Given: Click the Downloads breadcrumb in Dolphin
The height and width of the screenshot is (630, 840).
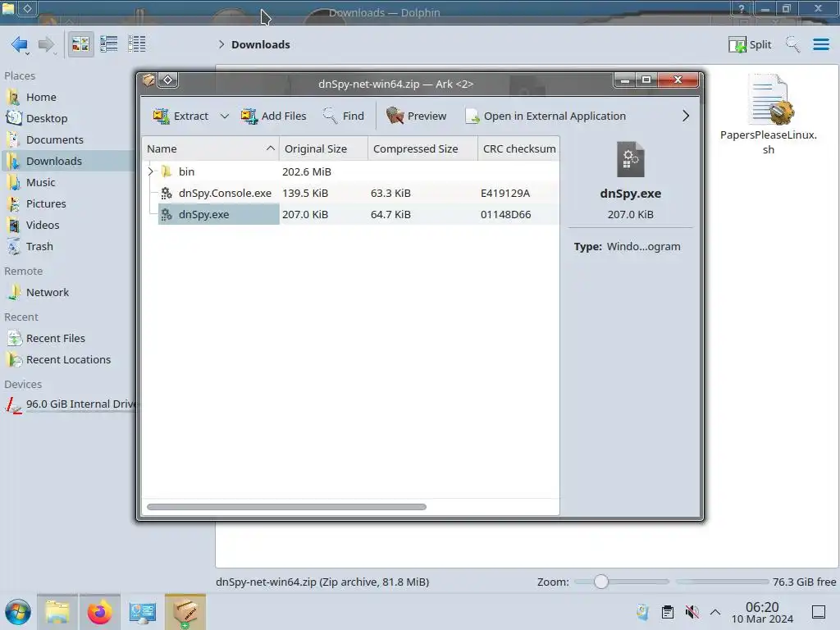Looking at the screenshot, I should click(260, 44).
